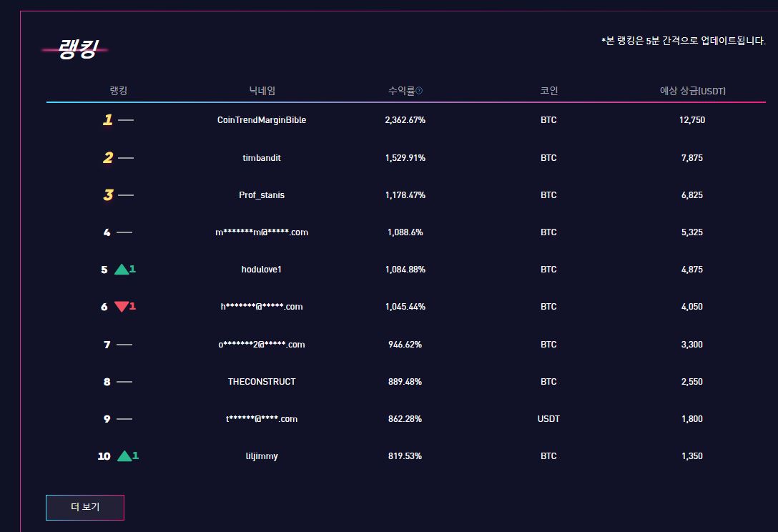Click the info icon beside 수익률 header
This screenshot has height=532, width=778.
point(419,91)
